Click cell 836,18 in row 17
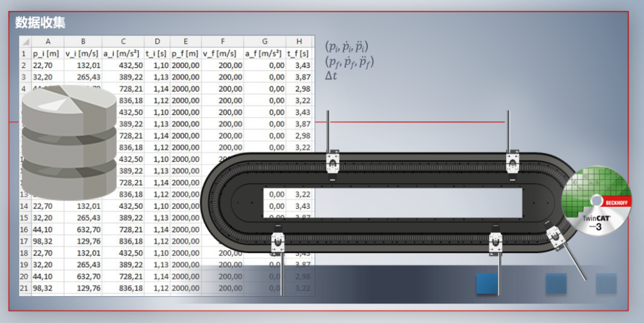The width and height of the screenshot is (644, 323). (x=123, y=241)
